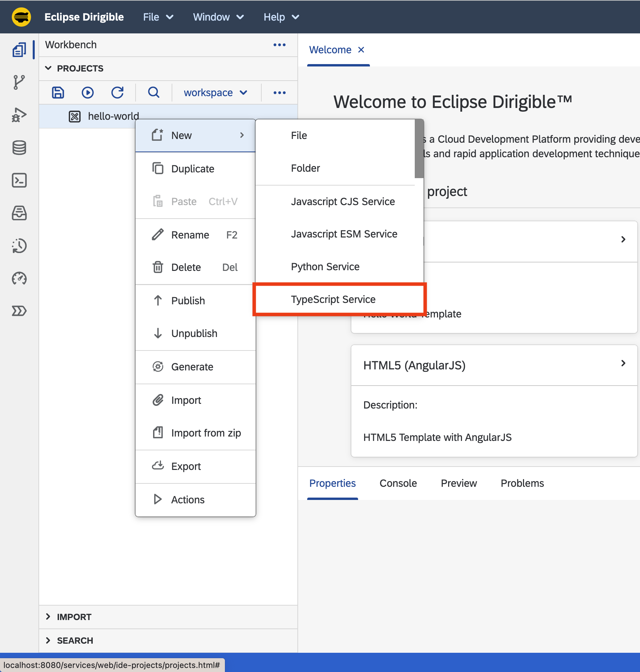This screenshot has width=640, height=672.
Task: Choose Publish from the context menu
Action: point(196,301)
